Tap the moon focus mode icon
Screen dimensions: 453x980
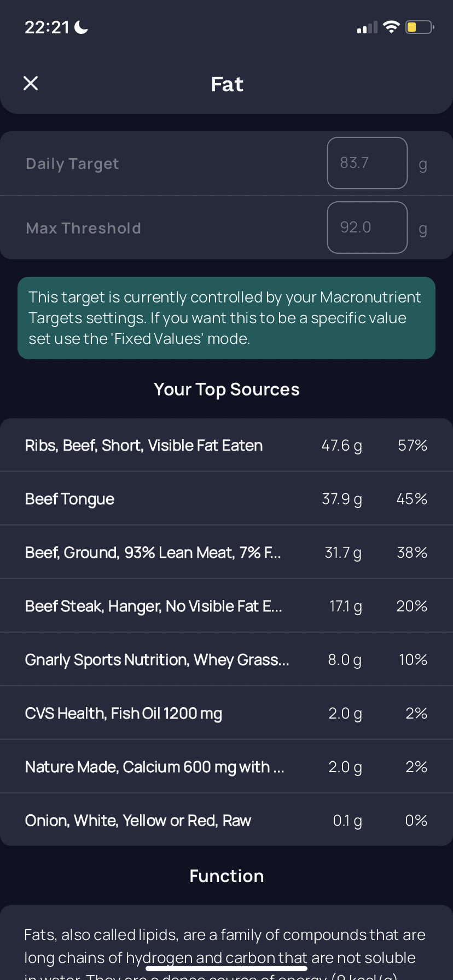(81, 27)
